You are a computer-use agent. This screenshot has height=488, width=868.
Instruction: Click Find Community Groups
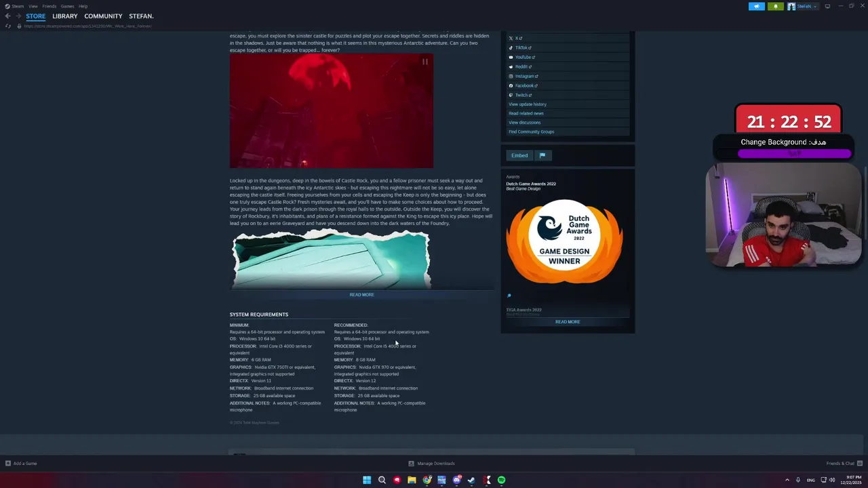click(x=532, y=131)
